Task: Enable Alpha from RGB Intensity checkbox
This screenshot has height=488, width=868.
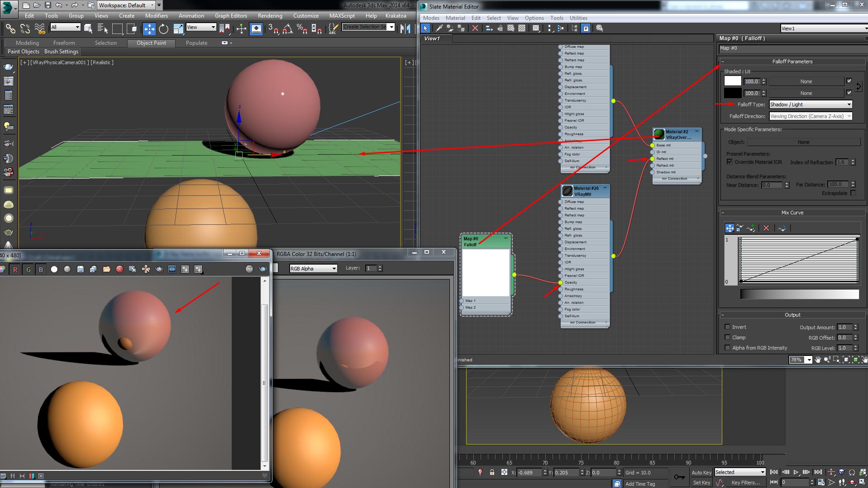Action: pyautogui.click(x=727, y=348)
